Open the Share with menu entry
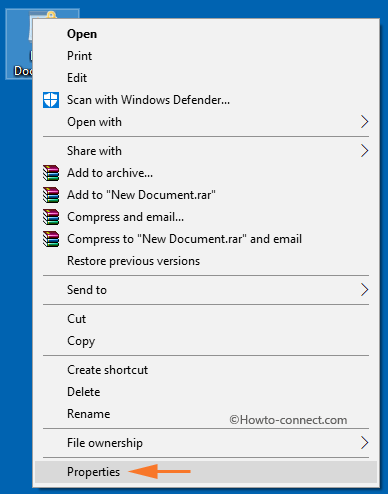This screenshot has height=494, width=388. point(206,151)
